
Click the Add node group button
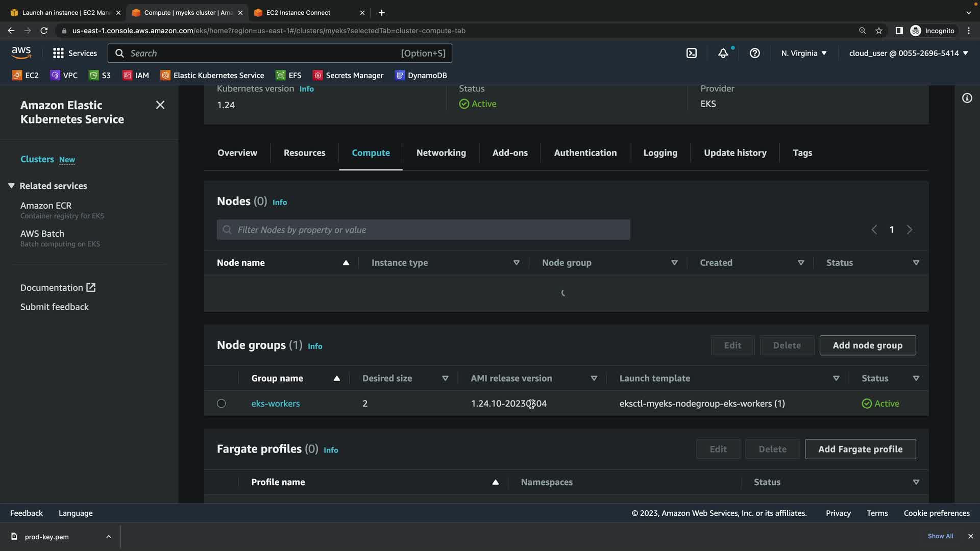(x=867, y=345)
